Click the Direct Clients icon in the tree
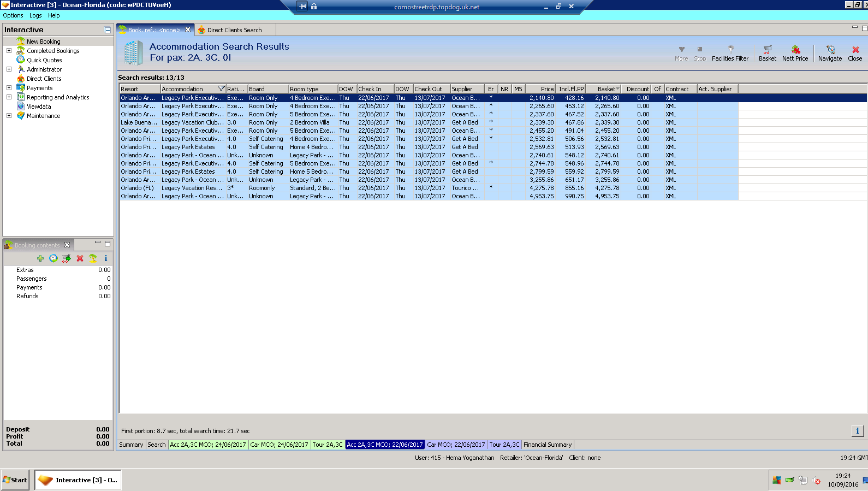 (x=21, y=78)
